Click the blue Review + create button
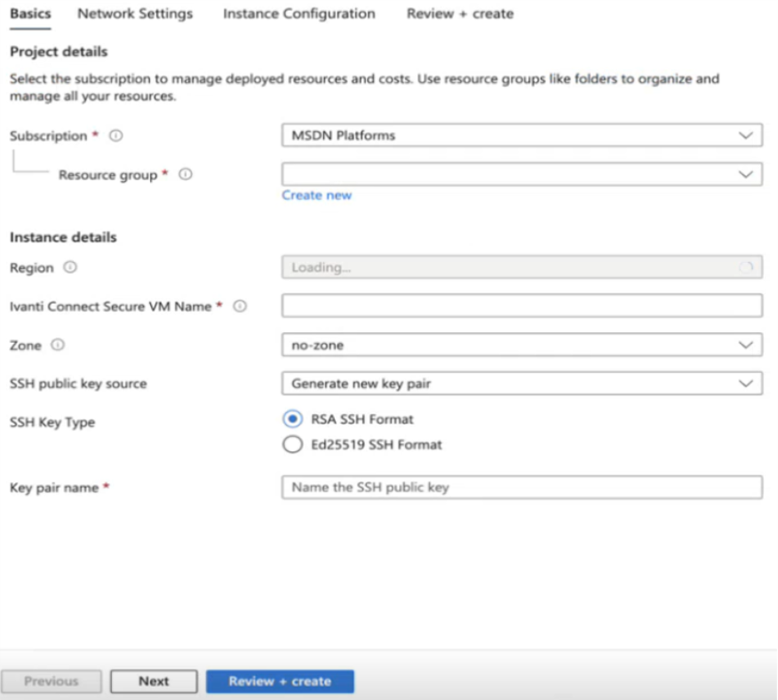778x700 pixels. (x=280, y=681)
